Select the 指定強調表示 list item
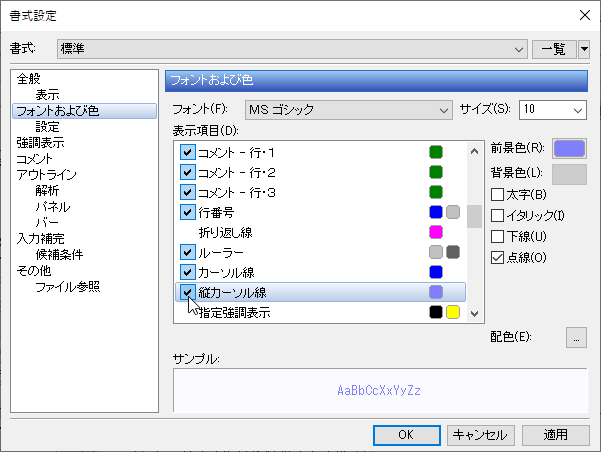 [235, 312]
